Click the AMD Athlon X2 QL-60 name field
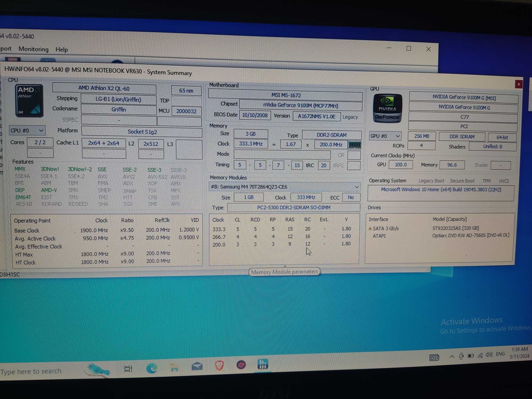The image size is (532, 399). coord(104,88)
